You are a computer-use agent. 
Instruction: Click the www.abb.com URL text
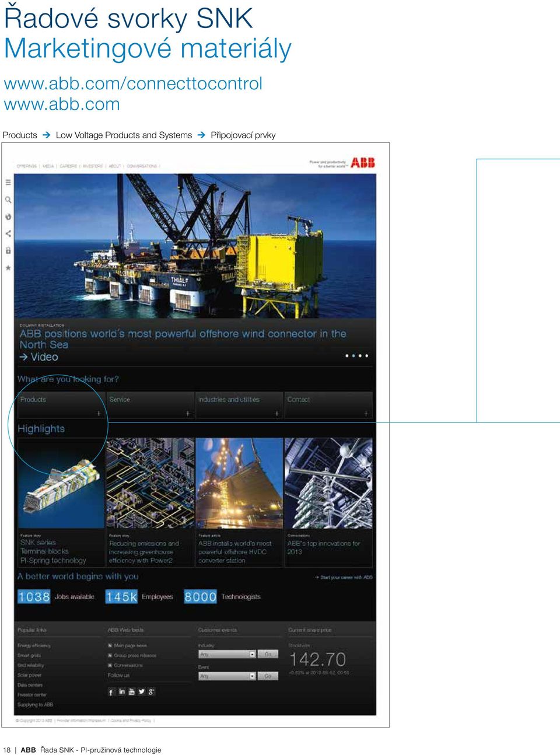[x=62, y=104]
